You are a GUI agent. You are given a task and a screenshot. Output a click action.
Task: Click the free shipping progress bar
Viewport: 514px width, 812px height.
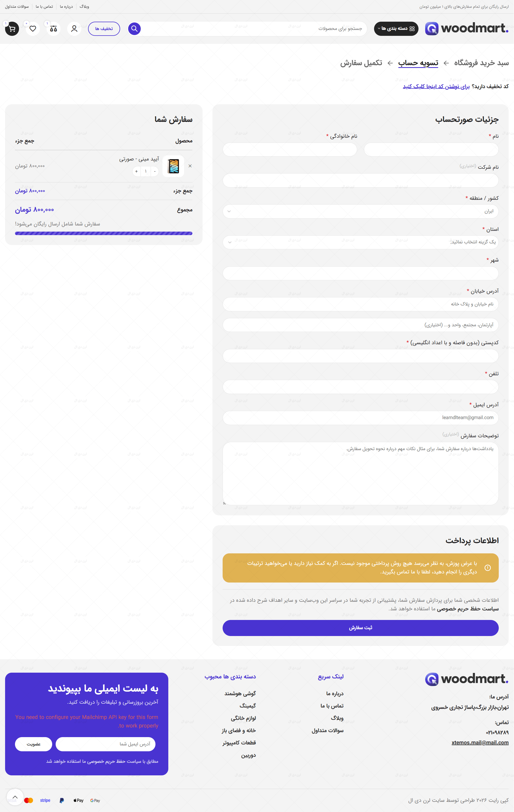pos(104,233)
